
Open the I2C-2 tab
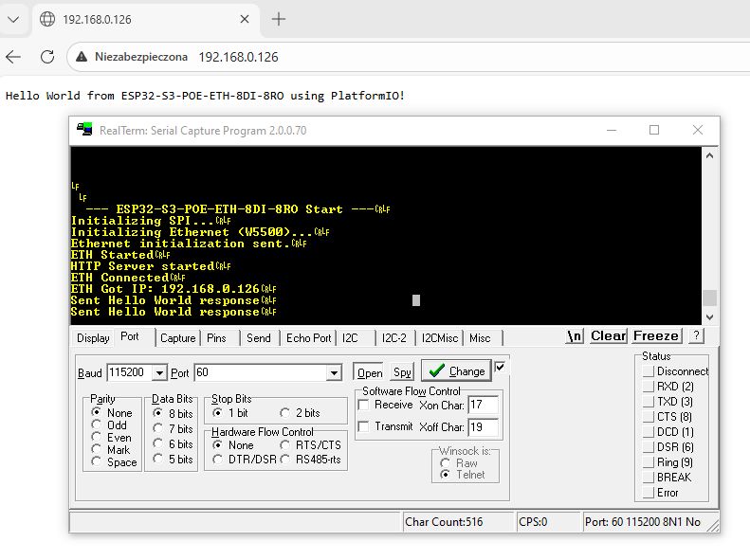394,338
